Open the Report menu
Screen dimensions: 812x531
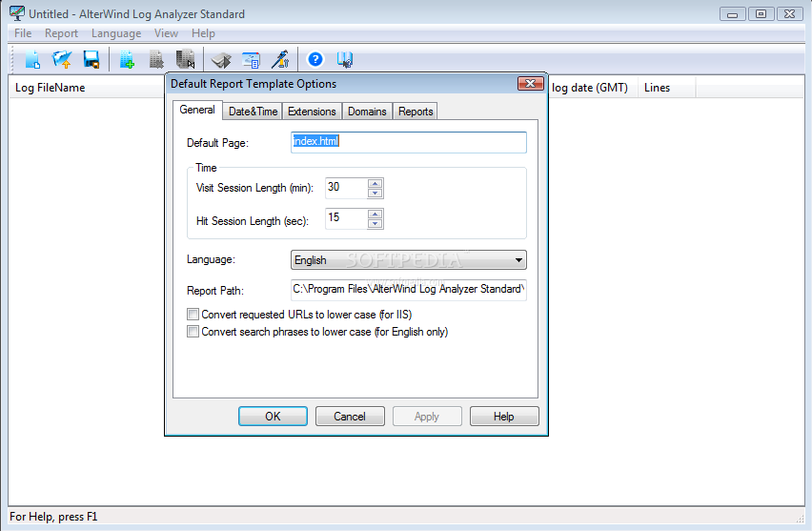coord(61,33)
